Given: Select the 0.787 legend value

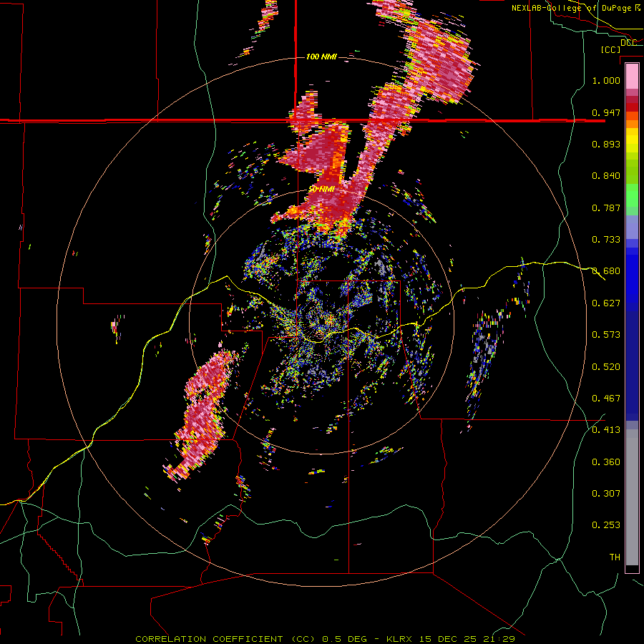Looking at the screenshot, I should pos(606,208).
